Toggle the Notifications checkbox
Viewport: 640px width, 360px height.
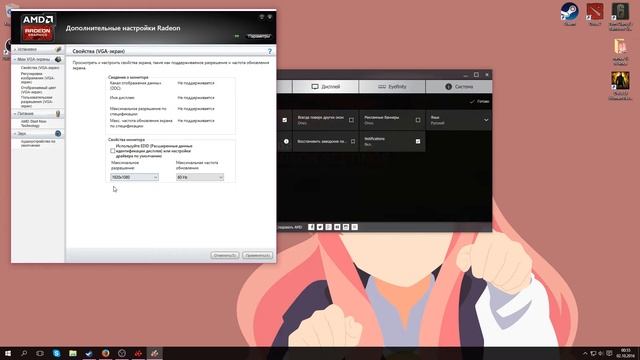(x=418, y=141)
